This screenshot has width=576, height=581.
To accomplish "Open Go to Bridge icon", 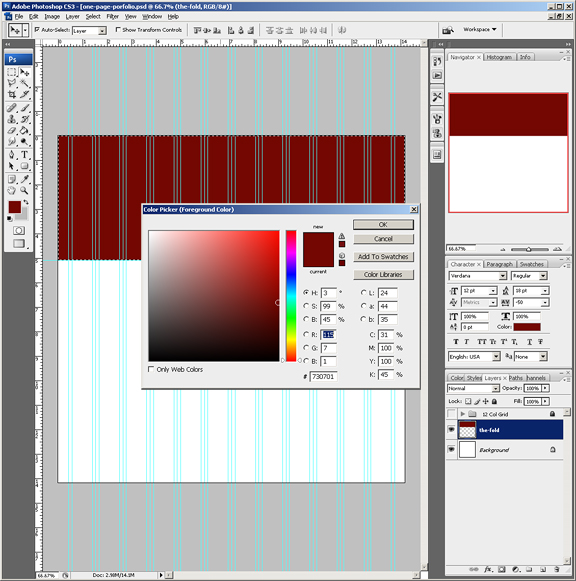I will click(448, 30).
